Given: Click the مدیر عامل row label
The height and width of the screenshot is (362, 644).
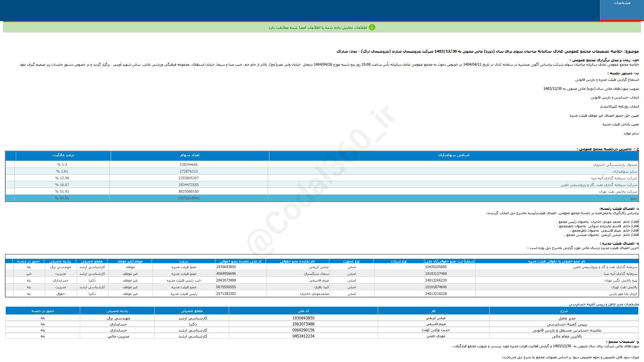Looking at the screenshot, I should pos(567,318).
